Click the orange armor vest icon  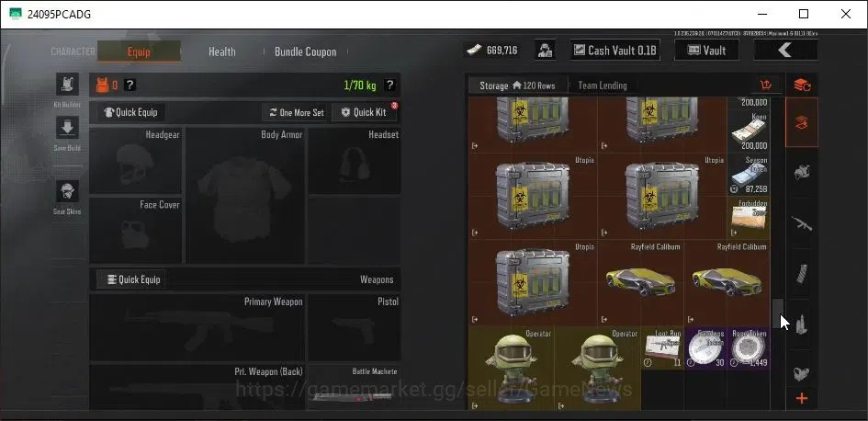click(102, 85)
